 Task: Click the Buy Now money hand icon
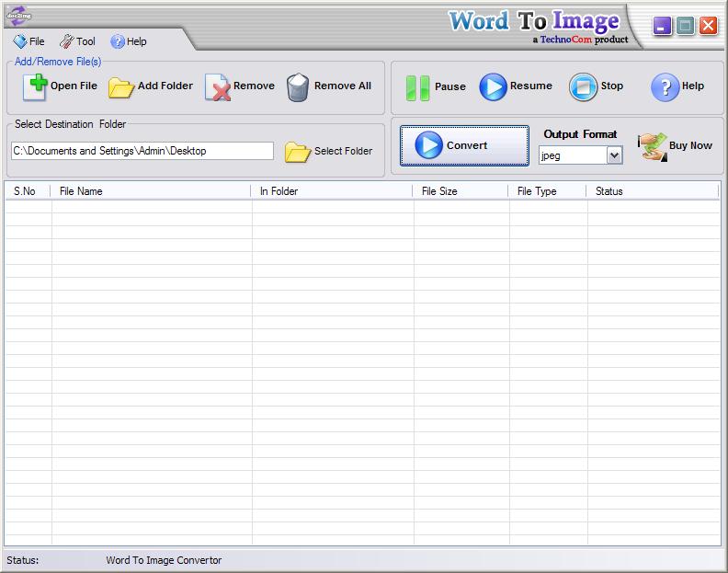(653, 147)
